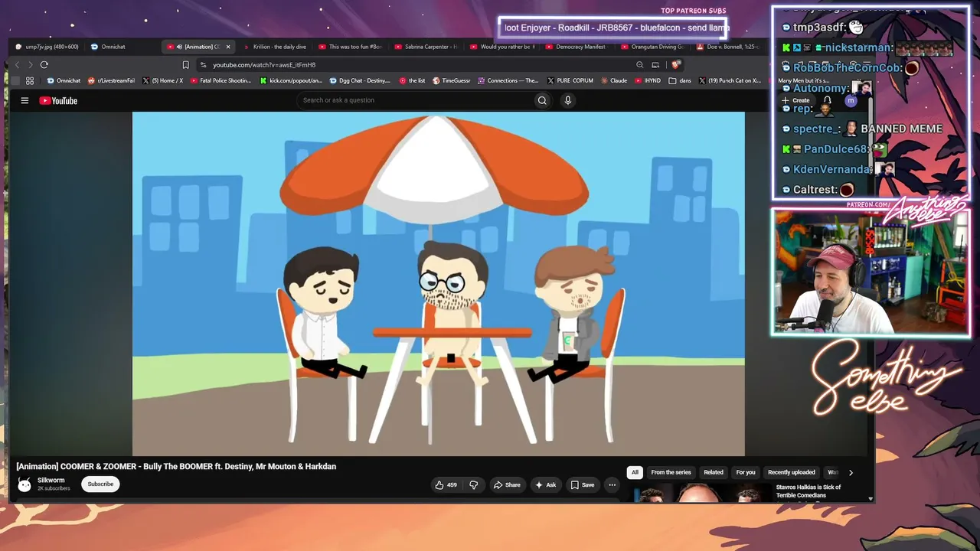Select 'From the series' filter chip
This screenshot has width=980, height=551.
[x=671, y=472]
